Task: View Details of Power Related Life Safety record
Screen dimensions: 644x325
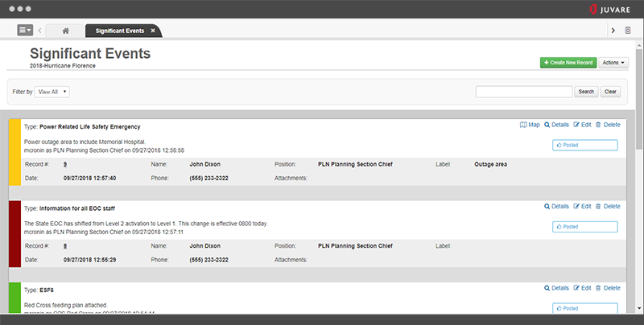Action: 556,125
